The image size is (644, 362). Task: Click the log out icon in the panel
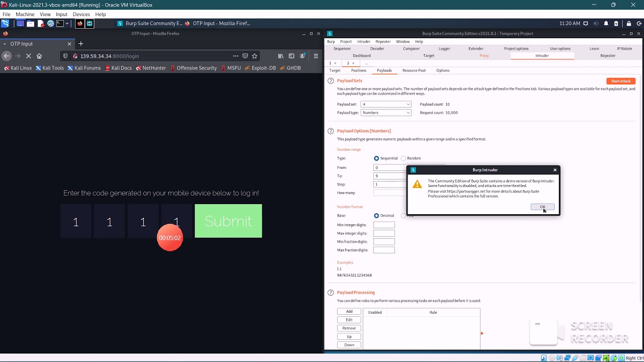639,23
